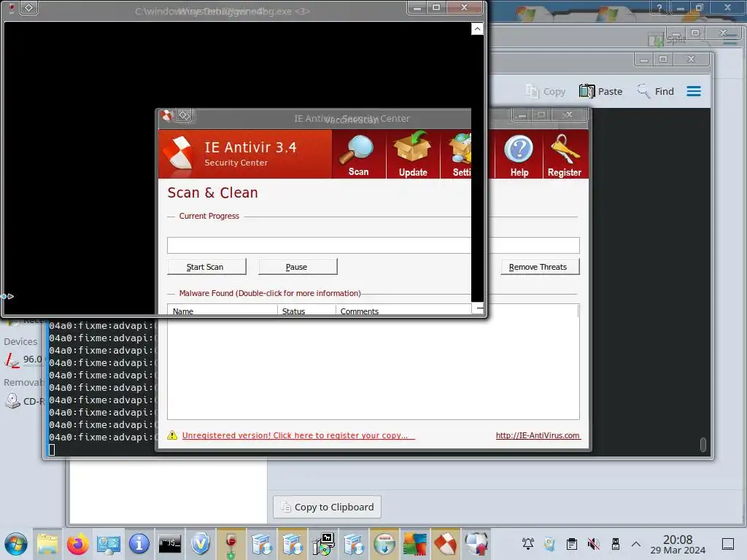Viewport: 747px width, 560px height.
Task: Open the Scan section in IE Antivir
Action: point(358,155)
